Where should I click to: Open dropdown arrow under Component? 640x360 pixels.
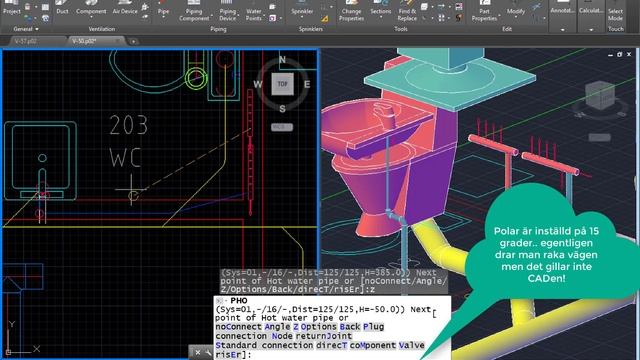click(91, 18)
